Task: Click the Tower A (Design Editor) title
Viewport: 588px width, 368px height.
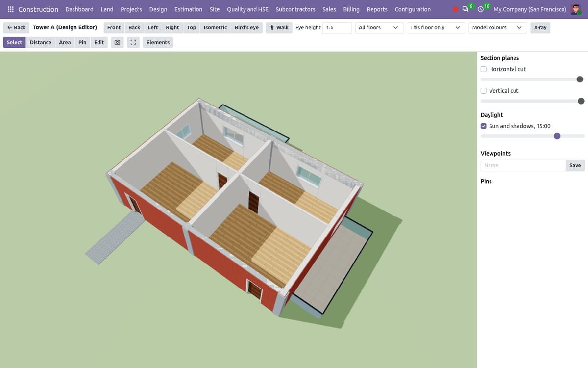Action: tap(65, 27)
